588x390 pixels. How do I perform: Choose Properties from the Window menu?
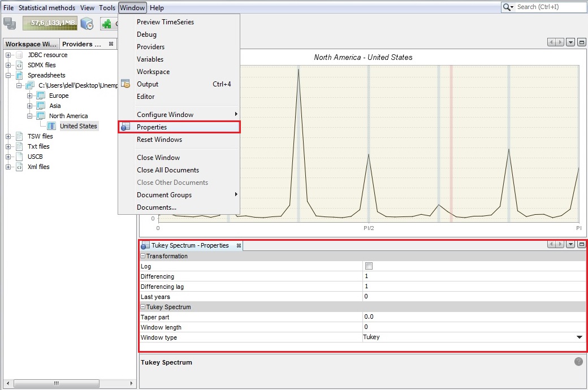pyautogui.click(x=152, y=127)
